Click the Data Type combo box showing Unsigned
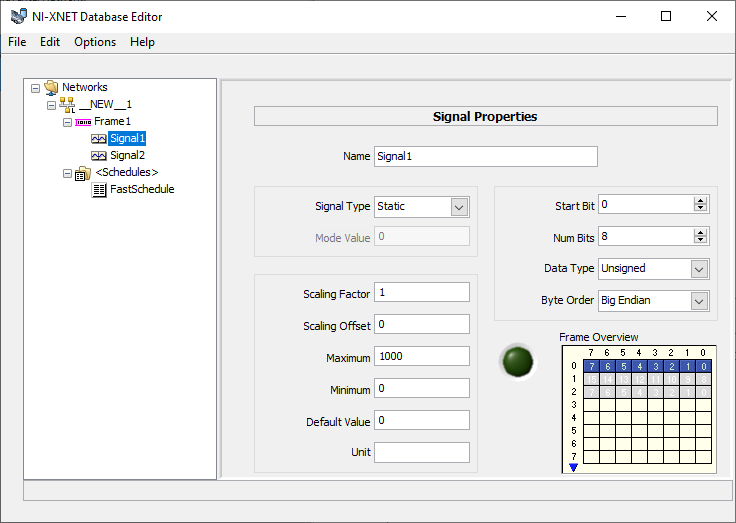Viewport: 736px width, 523px height. click(x=653, y=269)
